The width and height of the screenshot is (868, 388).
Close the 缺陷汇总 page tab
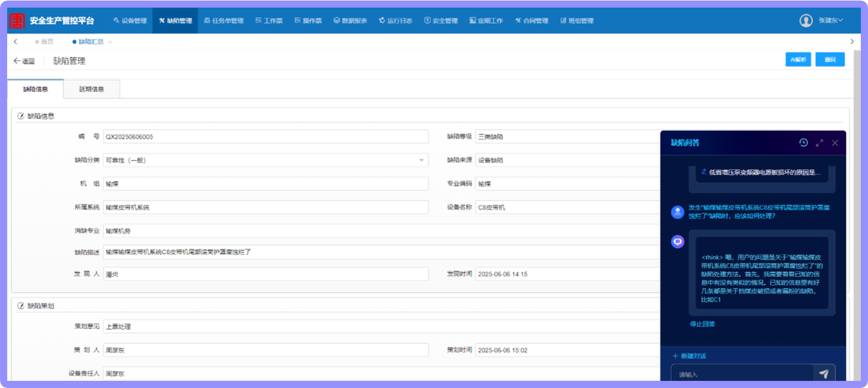point(110,42)
